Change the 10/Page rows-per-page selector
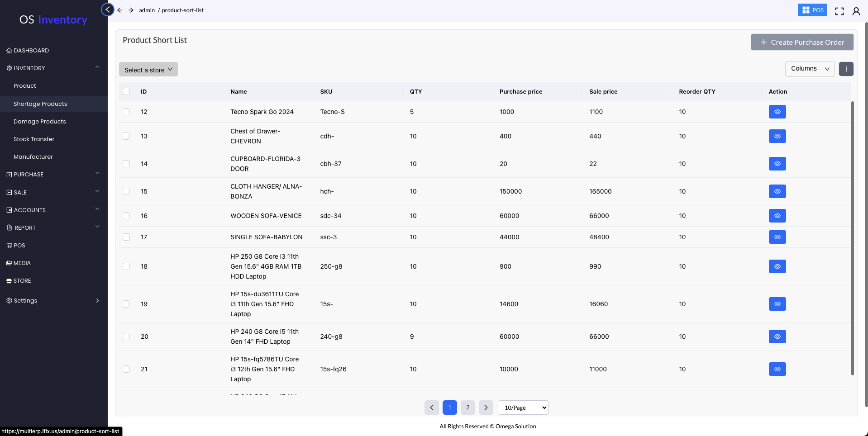Image resolution: width=868 pixels, height=436 pixels. (523, 408)
